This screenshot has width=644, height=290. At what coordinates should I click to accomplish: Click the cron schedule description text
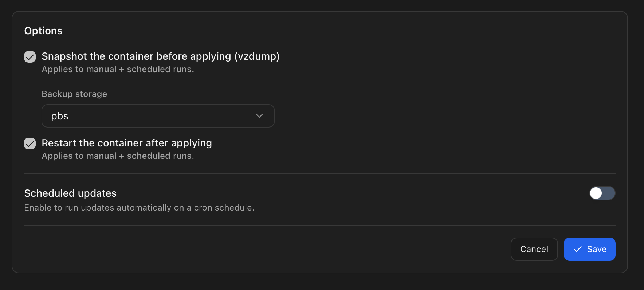pyautogui.click(x=139, y=208)
